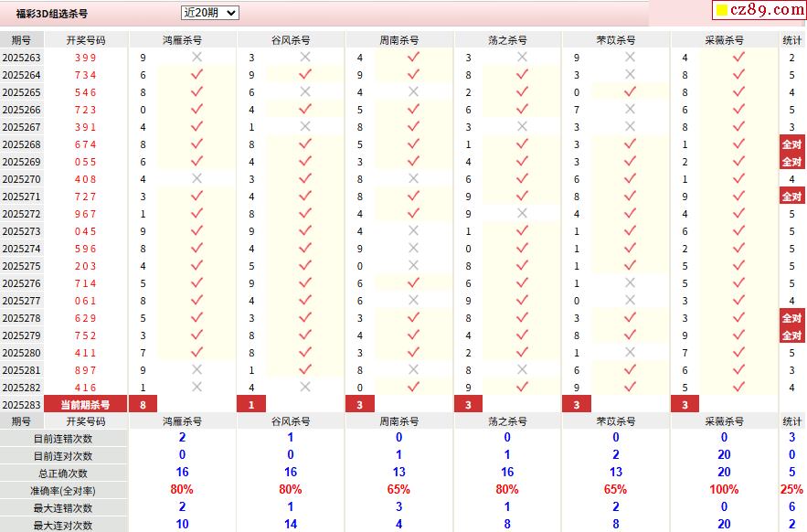Click the gray X in 鸿雁杀号 for row 2025263

pyautogui.click(x=196, y=58)
